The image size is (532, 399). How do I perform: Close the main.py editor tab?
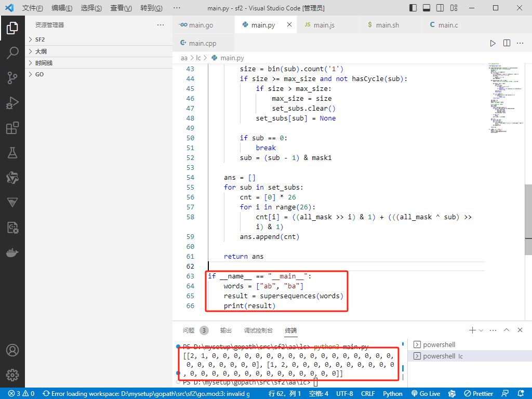point(289,24)
